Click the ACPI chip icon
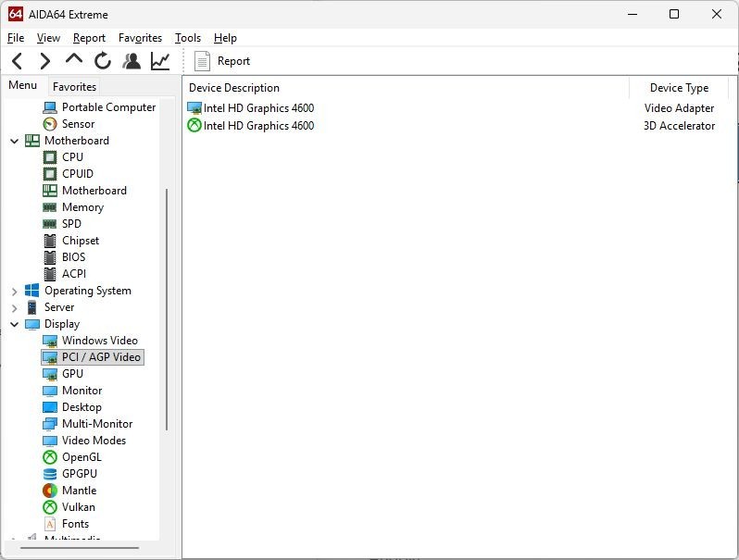Image resolution: width=739 pixels, height=560 pixels. pos(50,274)
